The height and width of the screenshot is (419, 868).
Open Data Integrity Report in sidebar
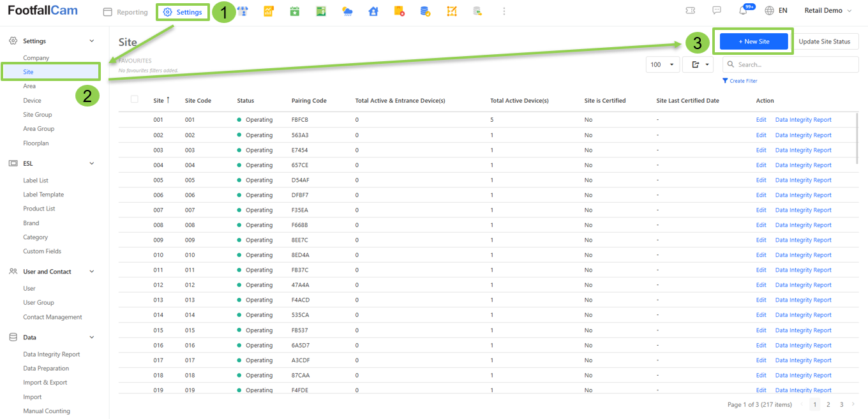(52, 355)
